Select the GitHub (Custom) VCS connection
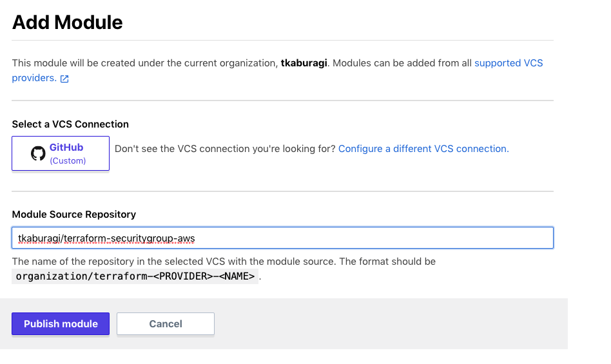Screen dimensions: 611x364 point(61,153)
